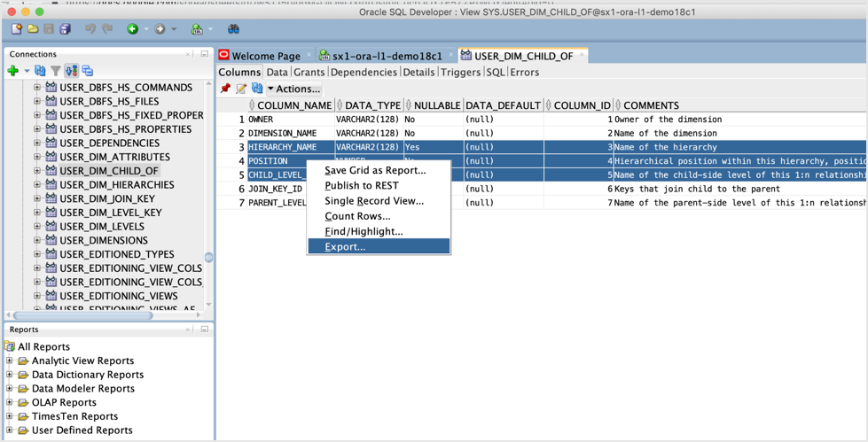The image size is (868, 442).
Task: Choose Find/Highlight... in the context menu
Action: point(379,231)
